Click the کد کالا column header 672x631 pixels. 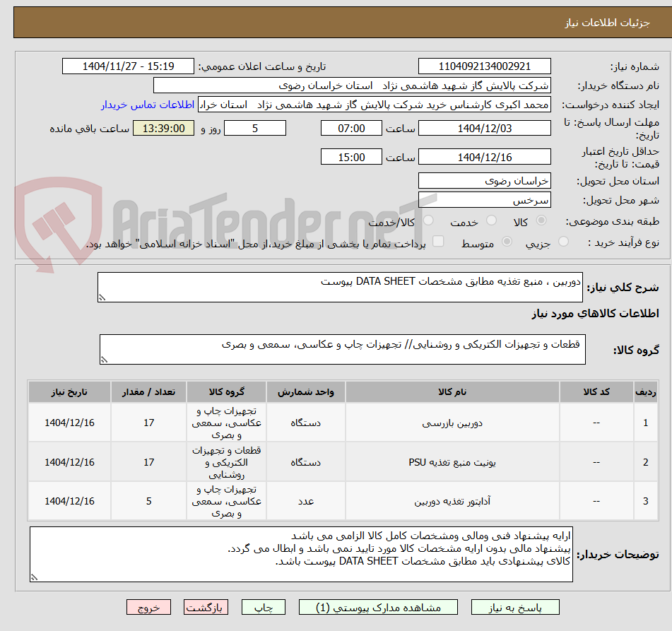tap(596, 391)
